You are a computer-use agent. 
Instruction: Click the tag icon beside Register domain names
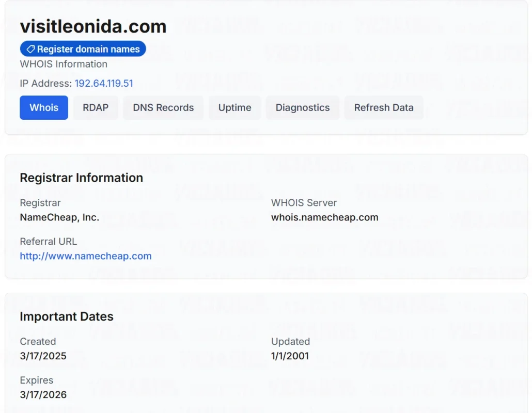pyautogui.click(x=30, y=49)
